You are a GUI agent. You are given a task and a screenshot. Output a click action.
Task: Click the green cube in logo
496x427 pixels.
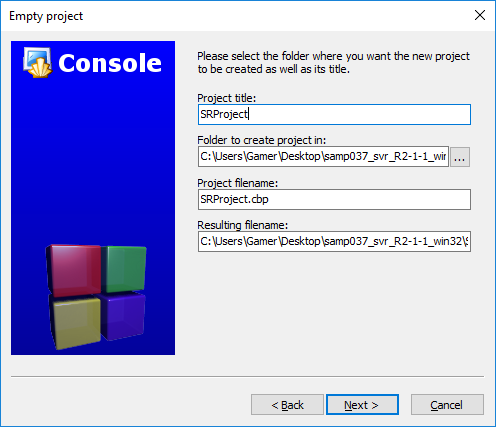pos(124,269)
